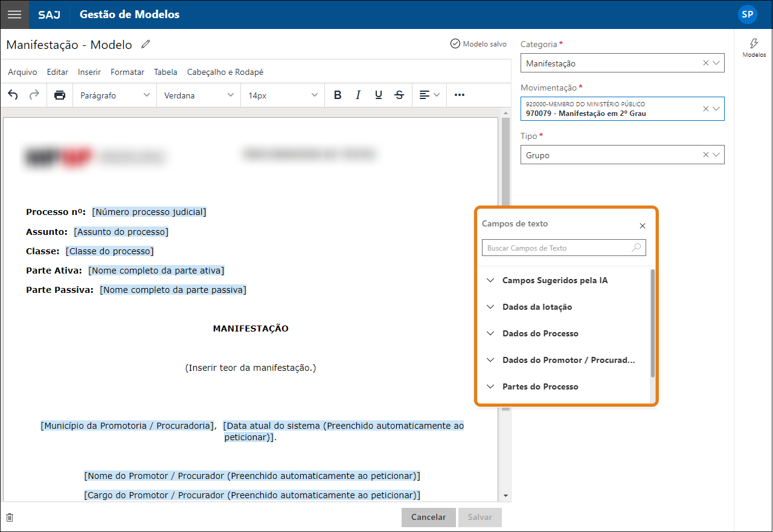The height and width of the screenshot is (532, 773).
Task: Open the hamburger navigation menu
Action: [x=14, y=14]
